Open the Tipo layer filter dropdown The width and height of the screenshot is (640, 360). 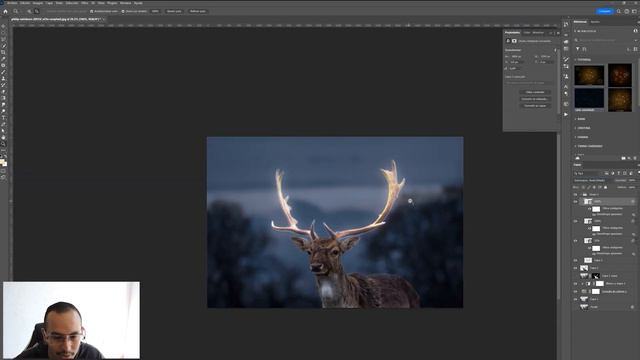(589, 173)
